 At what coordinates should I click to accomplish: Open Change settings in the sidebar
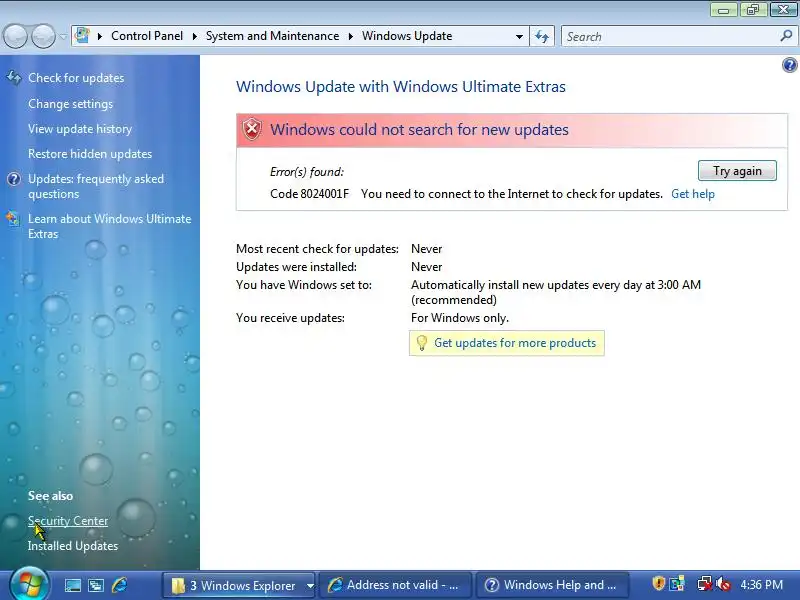pyautogui.click(x=70, y=104)
